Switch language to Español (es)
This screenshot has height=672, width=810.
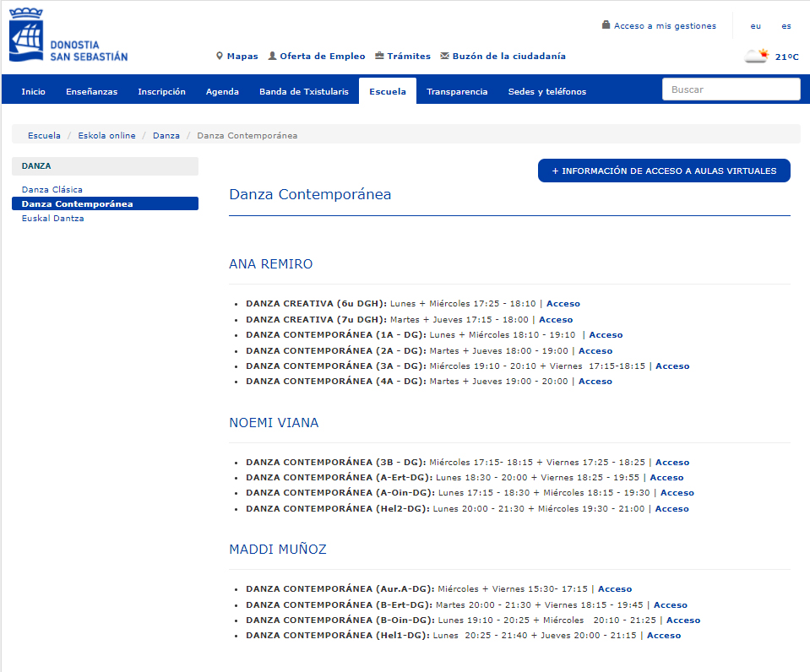(786, 26)
